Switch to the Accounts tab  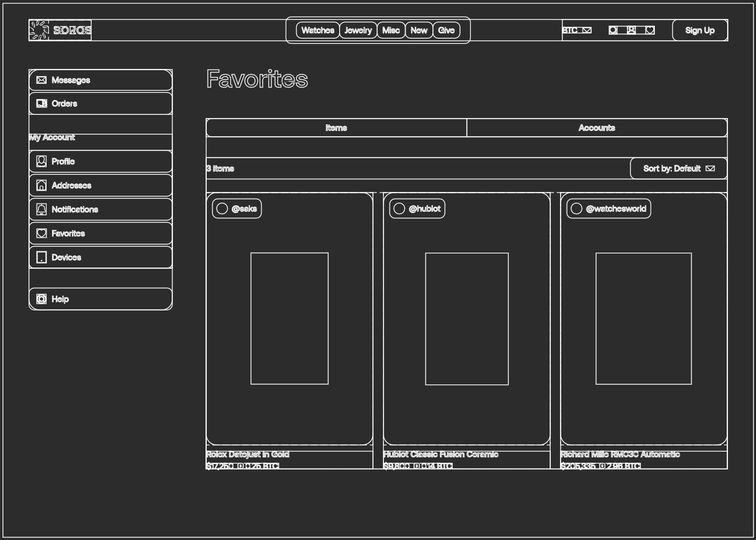[597, 128]
